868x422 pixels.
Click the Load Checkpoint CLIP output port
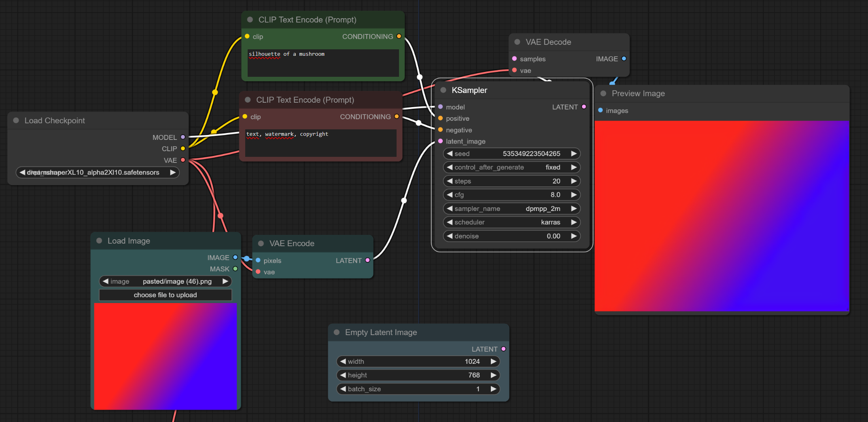click(x=183, y=148)
